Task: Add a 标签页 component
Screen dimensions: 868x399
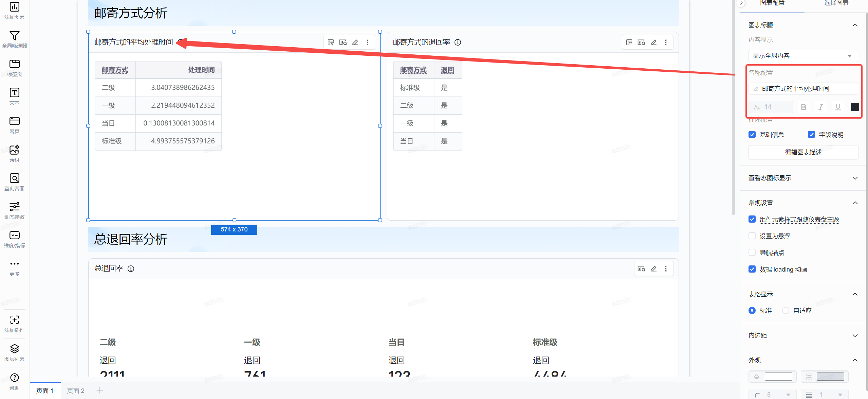Action: pos(14,68)
